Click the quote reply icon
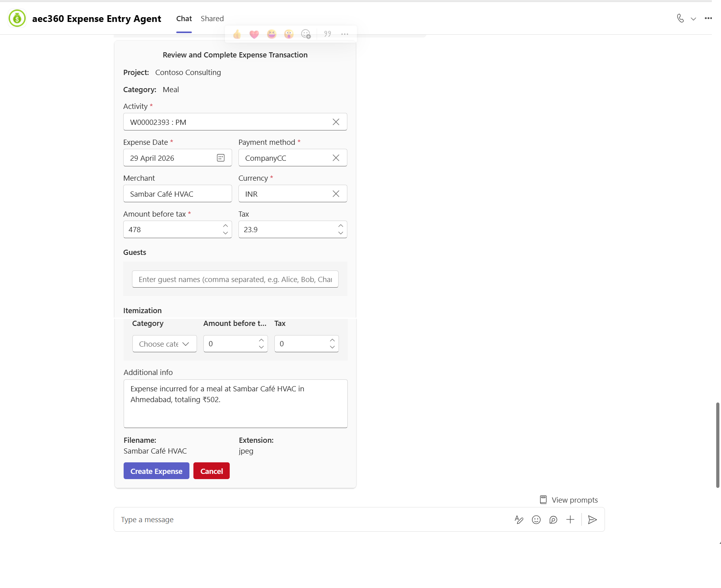 pyautogui.click(x=327, y=34)
